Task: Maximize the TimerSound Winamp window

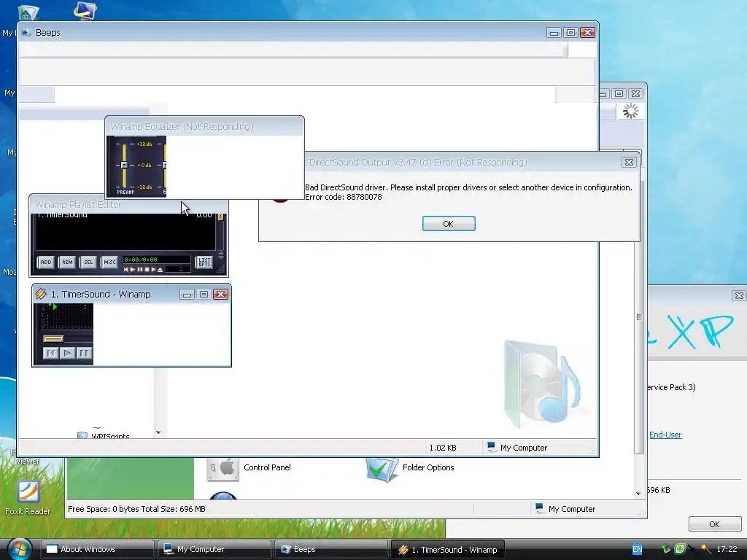Action: pos(204,295)
